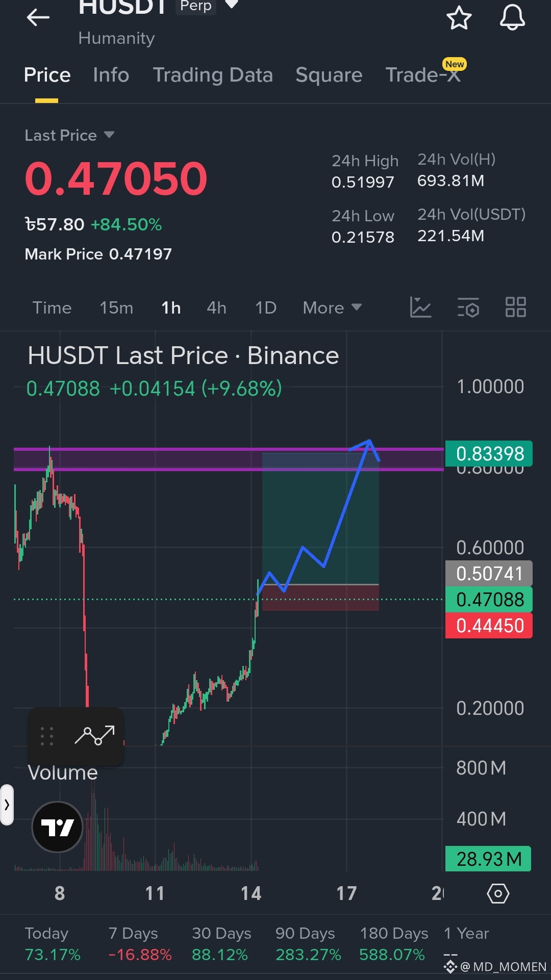Tap the back arrow icon
Screen dimensions: 551x980
[x=38, y=18]
